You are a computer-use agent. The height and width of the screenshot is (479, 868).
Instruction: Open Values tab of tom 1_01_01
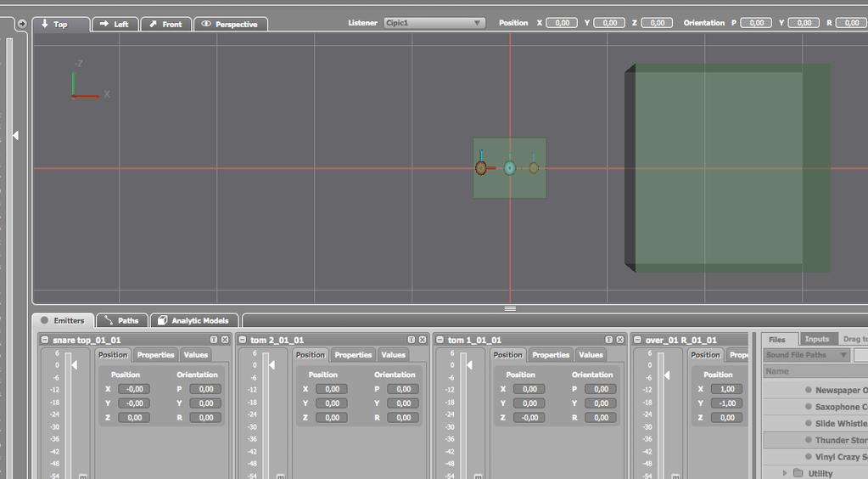591,355
